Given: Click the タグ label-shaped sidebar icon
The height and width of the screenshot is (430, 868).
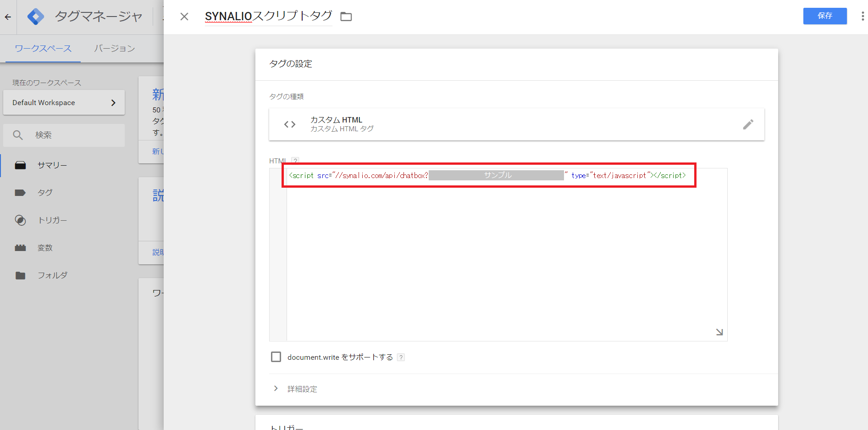Looking at the screenshot, I should pyautogui.click(x=20, y=193).
